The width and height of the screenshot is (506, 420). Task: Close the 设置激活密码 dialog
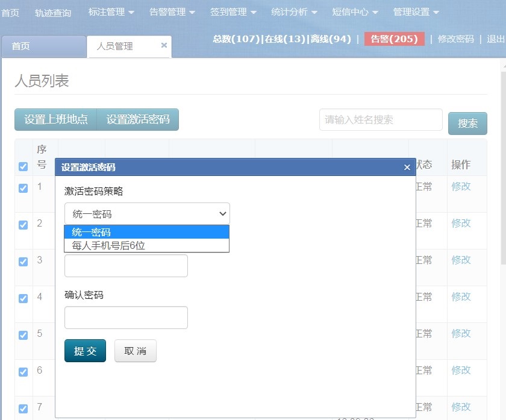(407, 168)
